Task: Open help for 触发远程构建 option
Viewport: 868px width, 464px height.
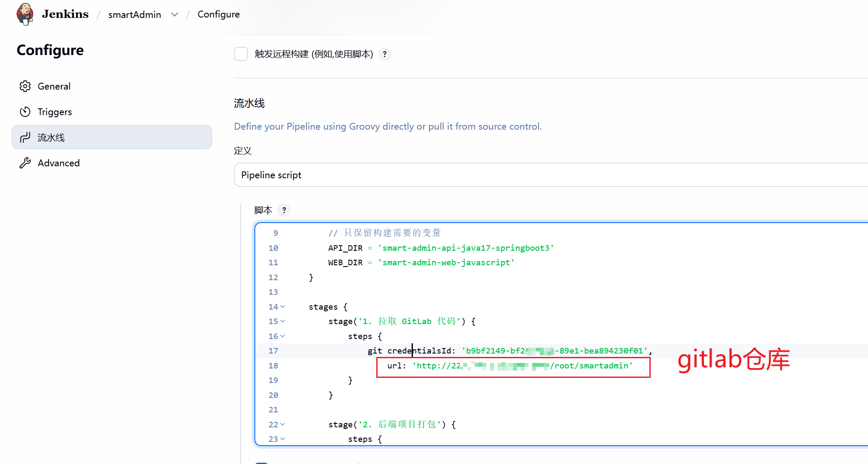Action: click(385, 54)
